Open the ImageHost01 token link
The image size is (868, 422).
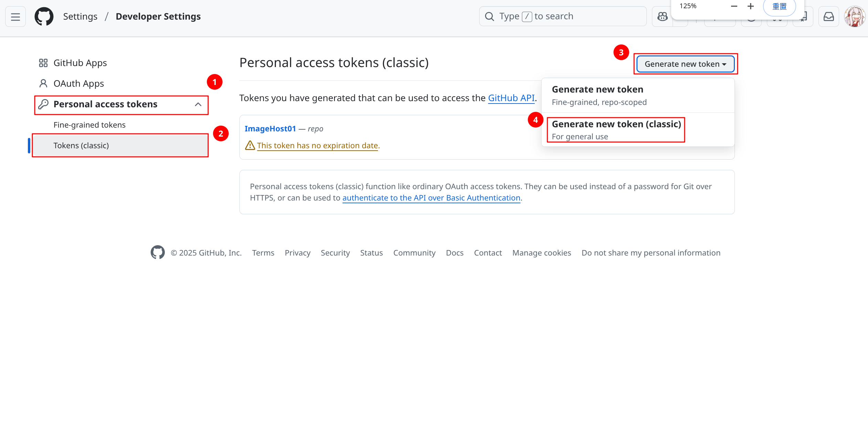click(x=270, y=129)
